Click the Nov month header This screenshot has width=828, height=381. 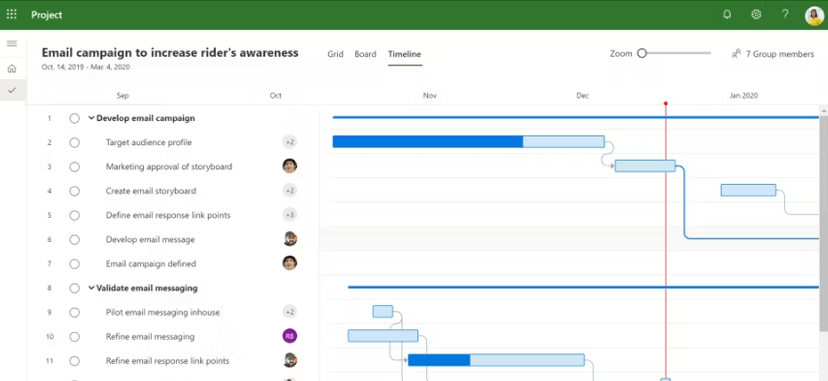[x=430, y=96]
